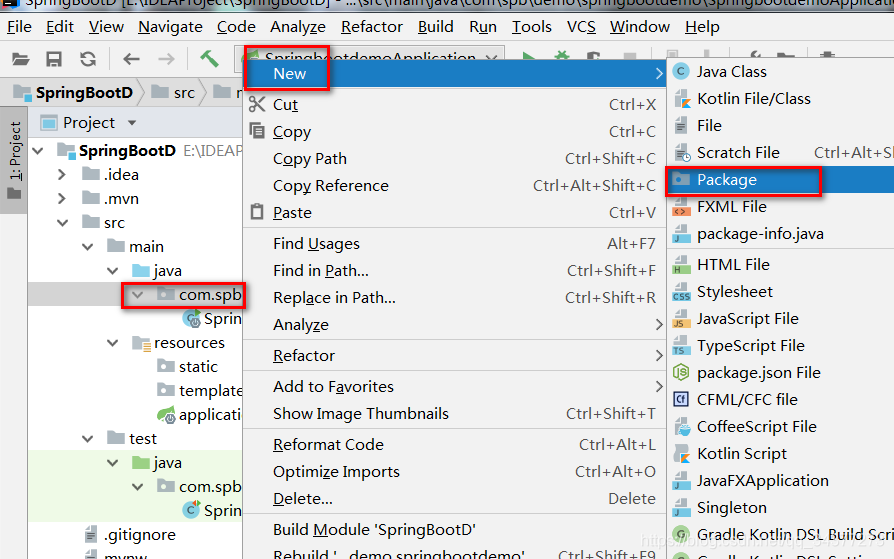Choose Build Module 'SpringBootD' entry
This screenshot has width=894, height=559.
(455, 530)
